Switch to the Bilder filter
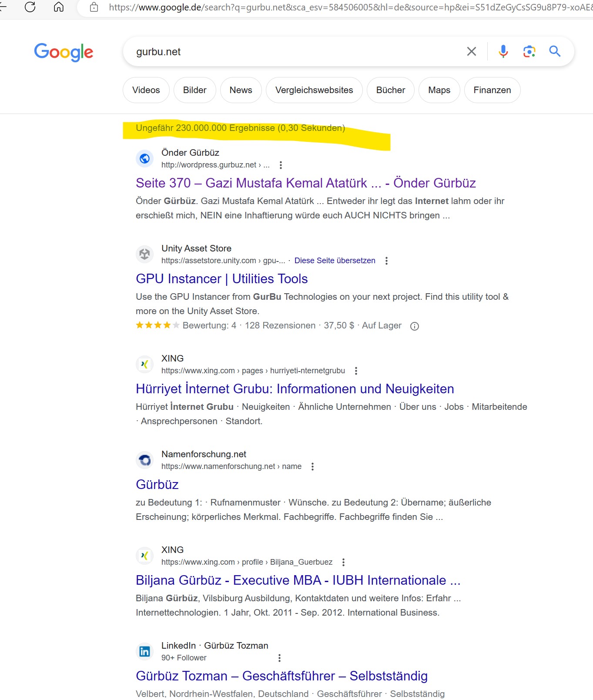Viewport: 593px width, 700px height. 194,90
